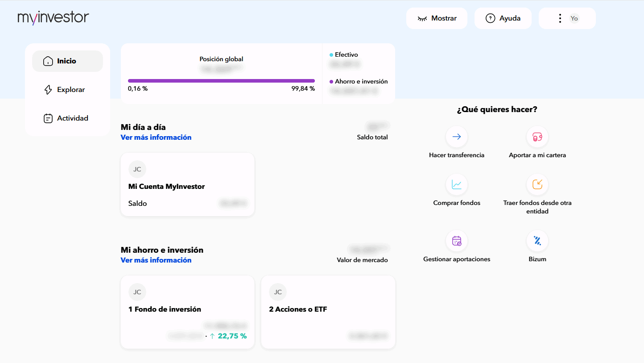
Task: Click the Hacer transferencia label
Action: 457,155
